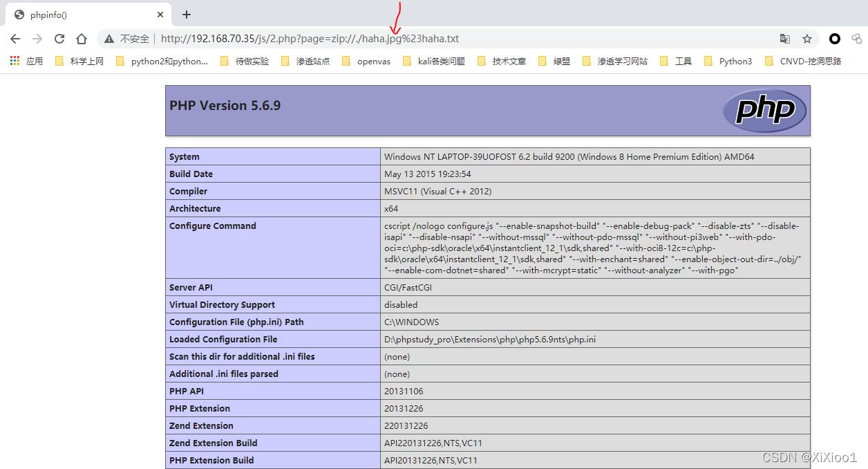Click the PHP logo image

point(764,111)
